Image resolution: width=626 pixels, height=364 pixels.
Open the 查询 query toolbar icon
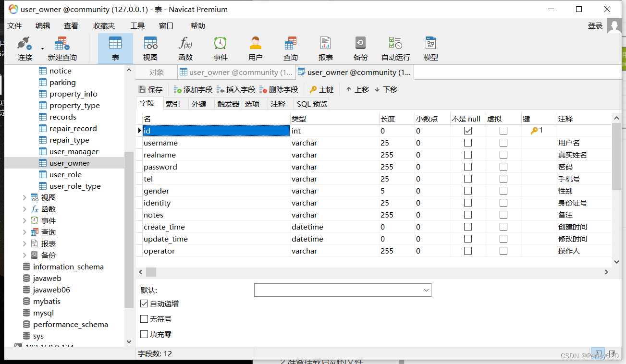point(291,49)
